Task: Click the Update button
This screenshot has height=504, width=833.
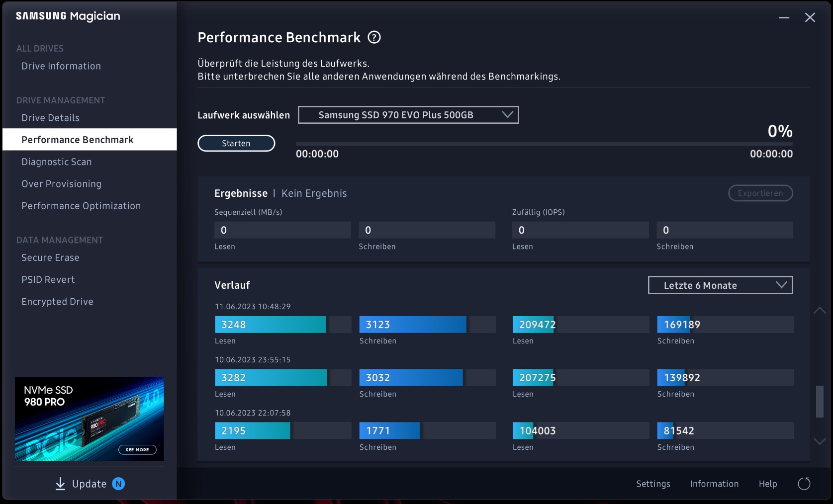Action: click(90, 484)
